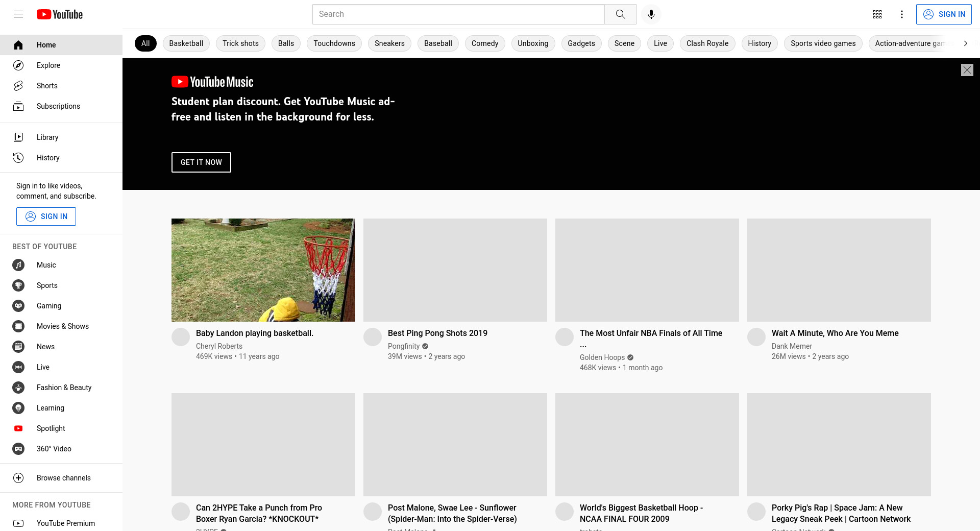Close the YouTube Music banner
The image size is (980, 531).
coord(967,70)
